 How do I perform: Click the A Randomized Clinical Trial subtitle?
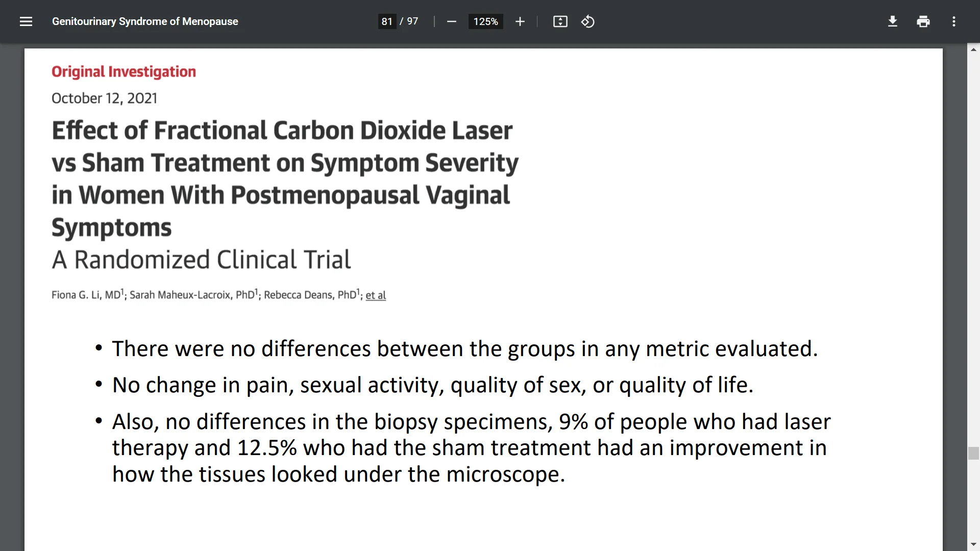(201, 259)
